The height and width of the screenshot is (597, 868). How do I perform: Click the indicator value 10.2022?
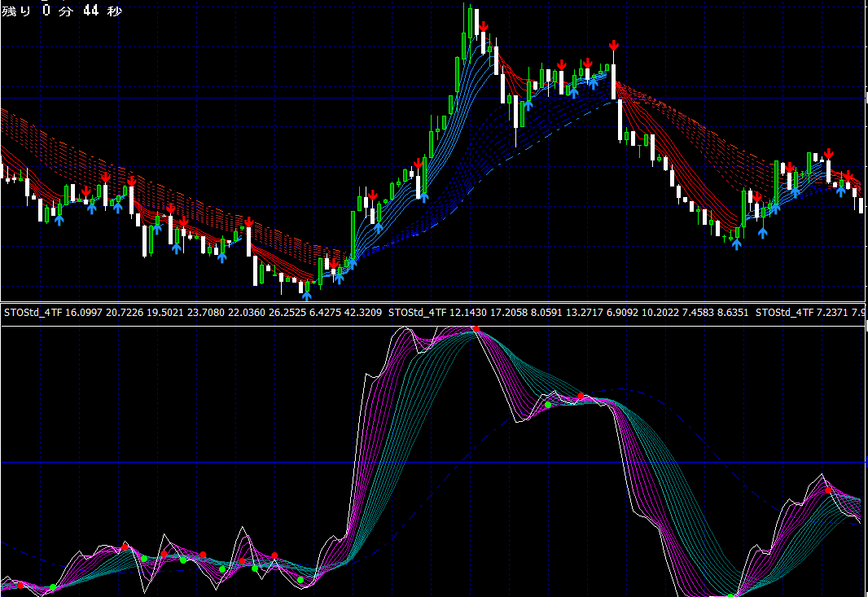660,312
